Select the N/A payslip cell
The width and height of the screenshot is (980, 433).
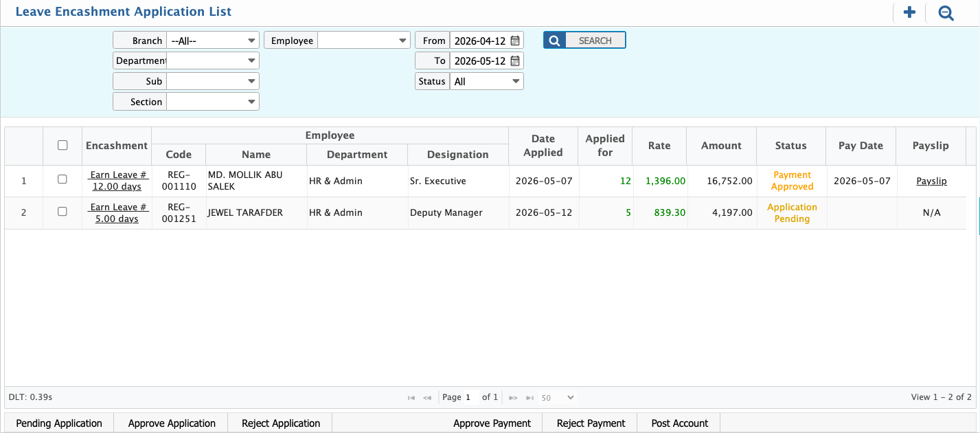(x=931, y=213)
